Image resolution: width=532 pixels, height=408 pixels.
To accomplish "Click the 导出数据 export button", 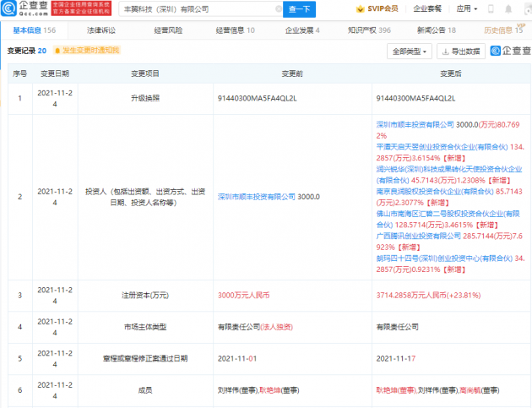I will 459,51.
